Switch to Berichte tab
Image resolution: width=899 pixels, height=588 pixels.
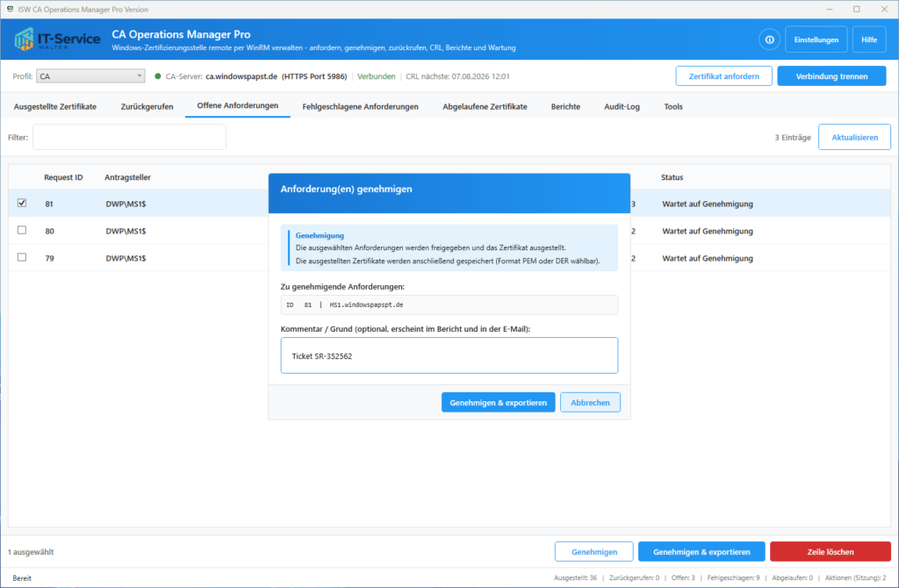pyautogui.click(x=565, y=106)
